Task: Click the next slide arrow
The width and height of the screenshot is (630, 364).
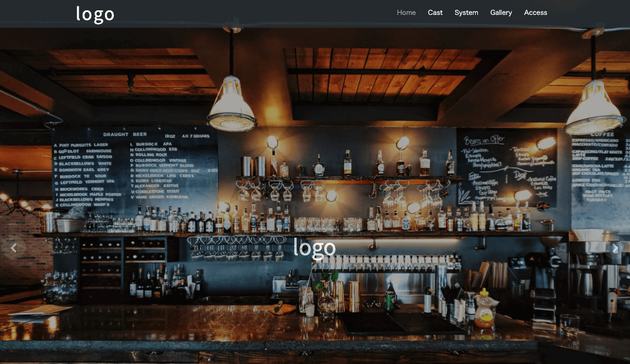Action: pos(615,248)
